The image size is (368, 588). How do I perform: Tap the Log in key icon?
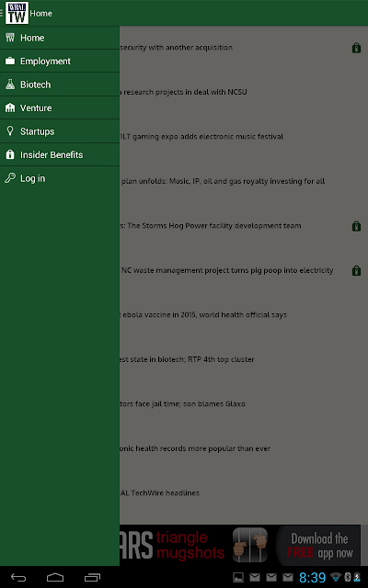pyautogui.click(x=10, y=177)
